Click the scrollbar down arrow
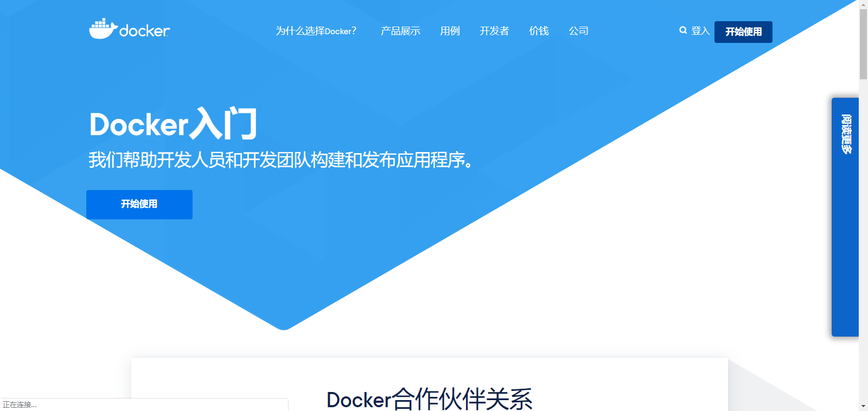The height and width of the screenshot is (411, 868). click(x=863, y=406)
